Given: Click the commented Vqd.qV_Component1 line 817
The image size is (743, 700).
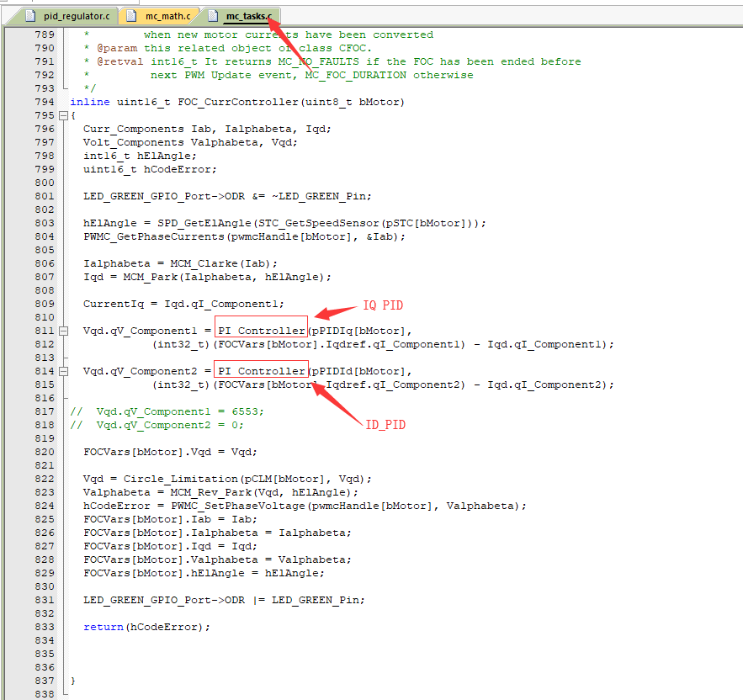Looking at the screenshot, I should [x=168, y=411].
